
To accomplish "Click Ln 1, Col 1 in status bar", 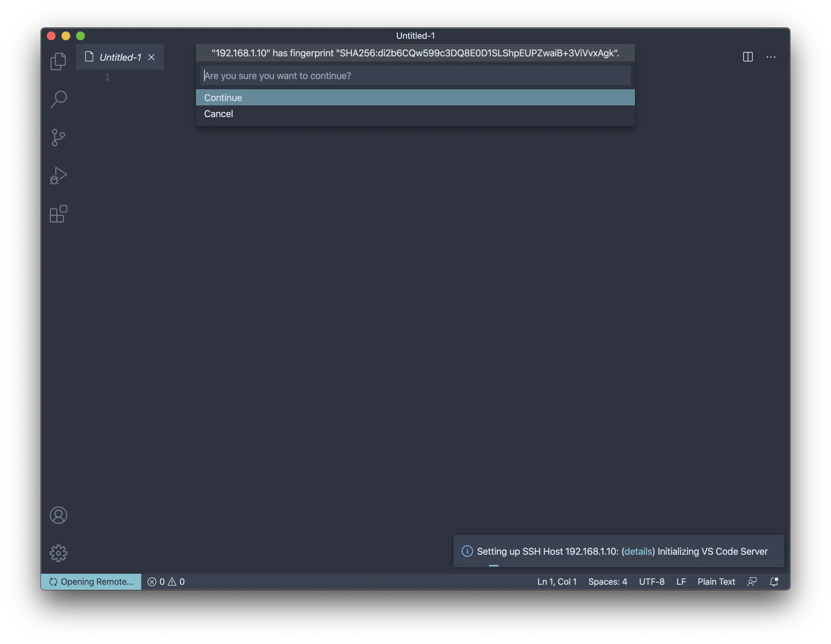I will pos(557,581).
